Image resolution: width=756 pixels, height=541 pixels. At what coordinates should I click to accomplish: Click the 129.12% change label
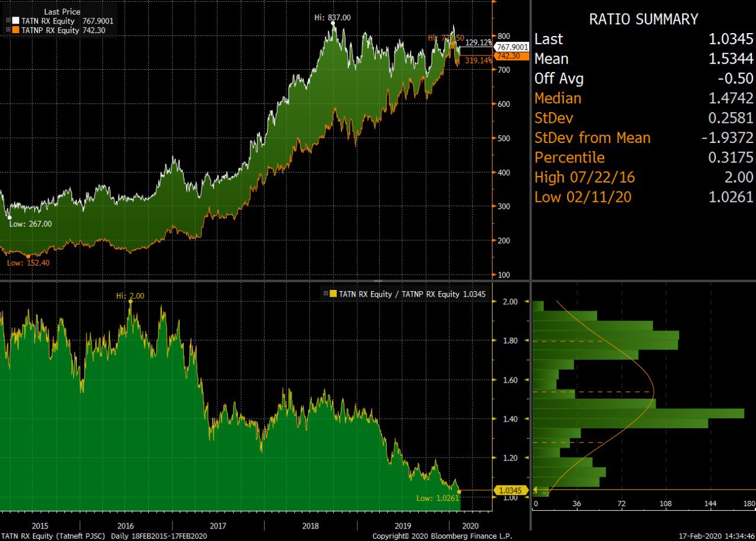478,43
